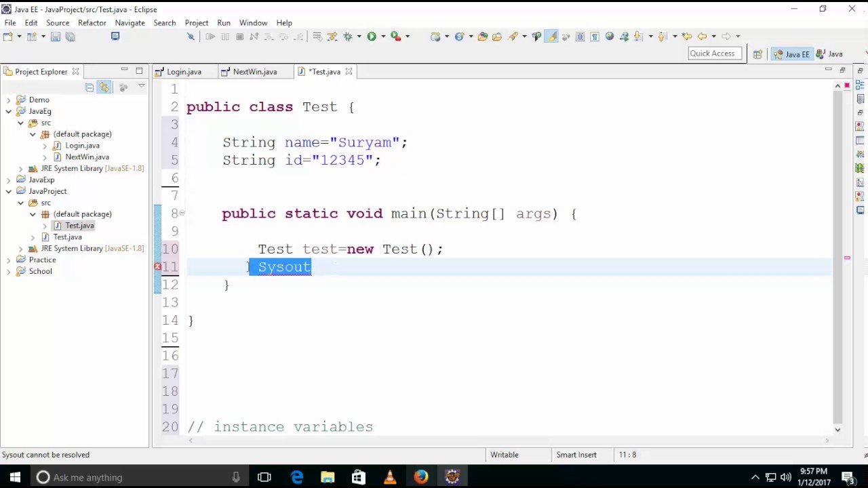Open dropdown next to Debug icon
The image size is (868, 488).
(x=359, y=37)
